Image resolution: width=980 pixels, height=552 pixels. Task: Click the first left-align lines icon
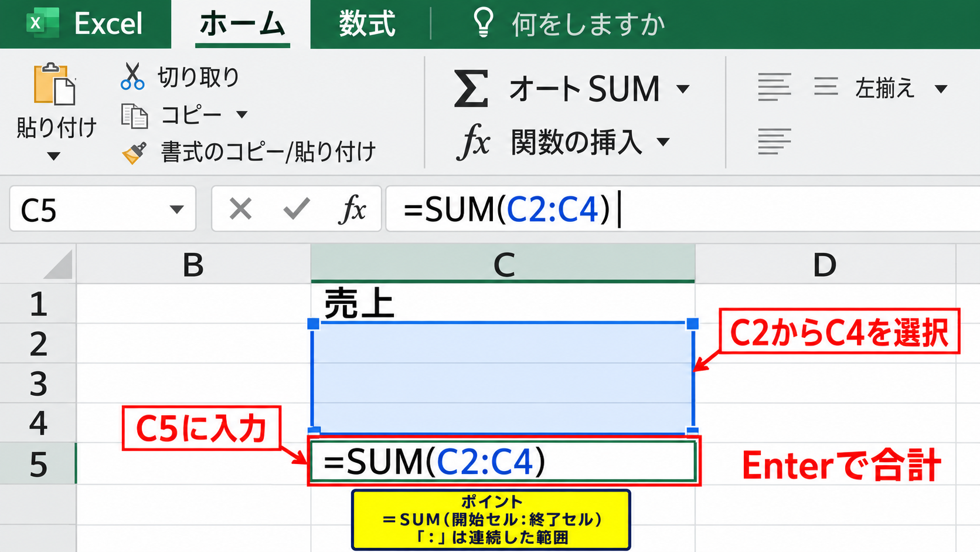(774, 87)
